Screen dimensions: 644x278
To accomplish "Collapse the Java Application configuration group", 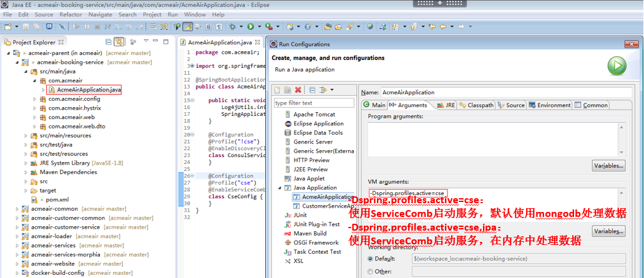I will (x=279, y=188).
